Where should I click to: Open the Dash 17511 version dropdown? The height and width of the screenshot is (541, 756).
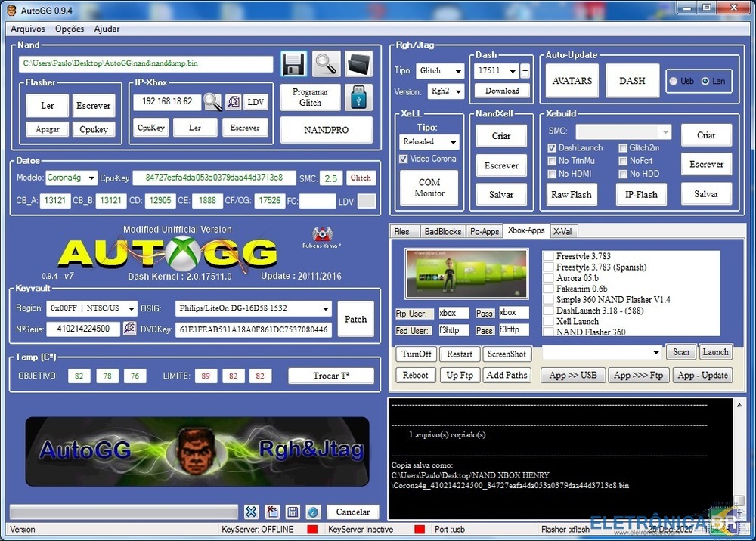(513, 71)
